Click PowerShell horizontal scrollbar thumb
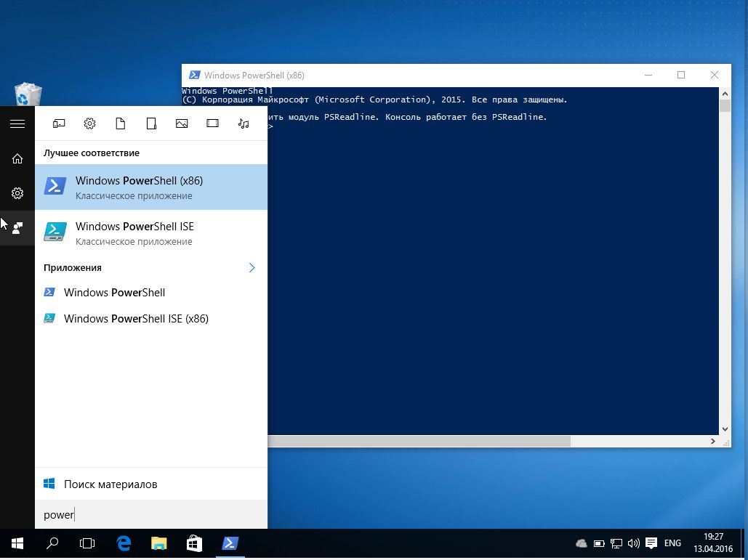 [419, 442]
